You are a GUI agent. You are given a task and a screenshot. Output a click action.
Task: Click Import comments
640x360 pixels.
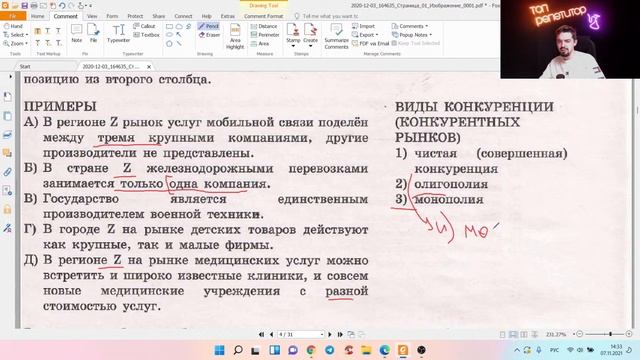(363, 26)
